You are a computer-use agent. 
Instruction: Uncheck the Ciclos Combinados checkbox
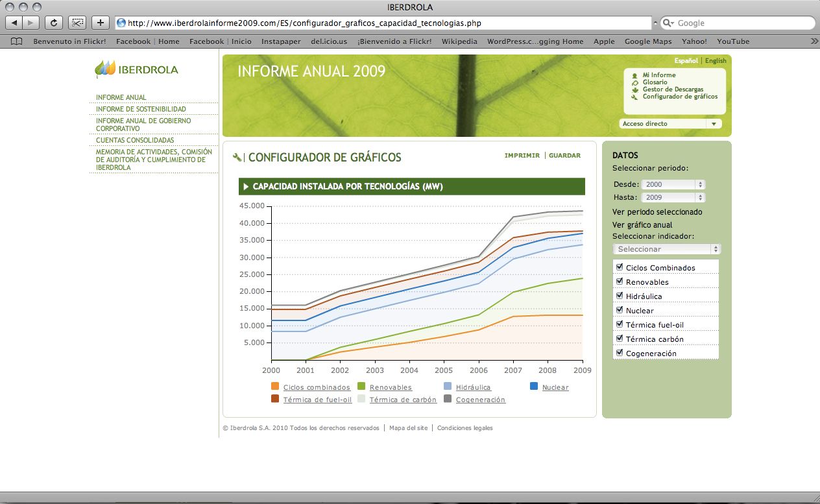pos(620,267)
